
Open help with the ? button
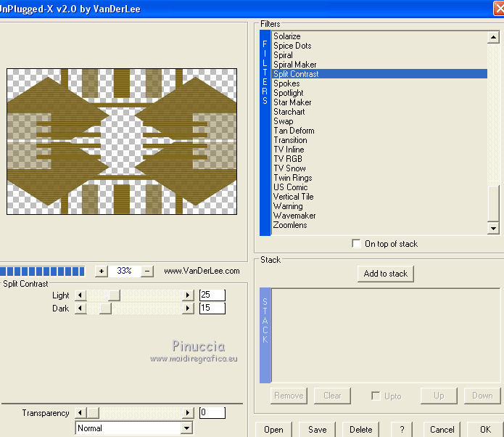point(402,430)
